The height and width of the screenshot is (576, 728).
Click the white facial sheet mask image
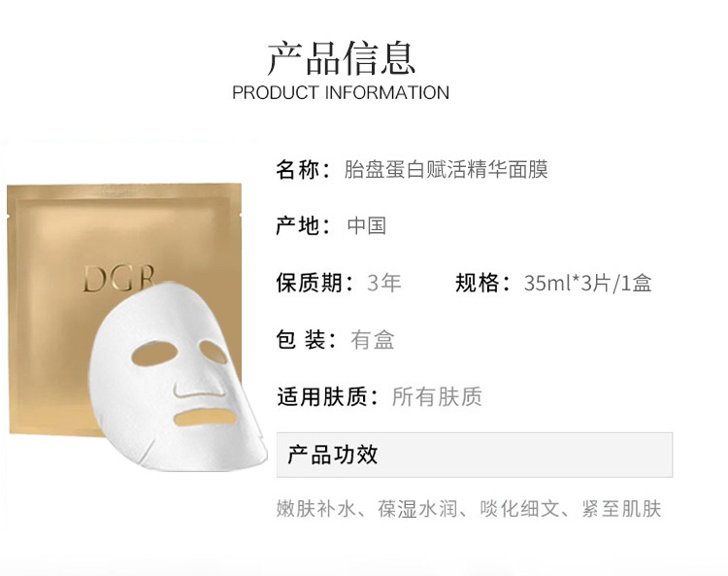click(178, 377)
